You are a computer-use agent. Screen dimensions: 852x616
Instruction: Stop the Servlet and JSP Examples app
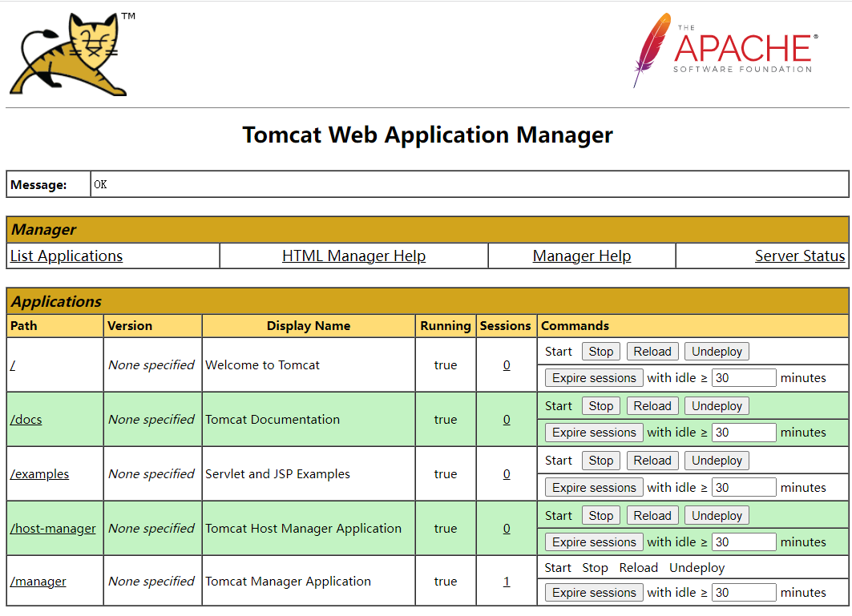point(601,461)
